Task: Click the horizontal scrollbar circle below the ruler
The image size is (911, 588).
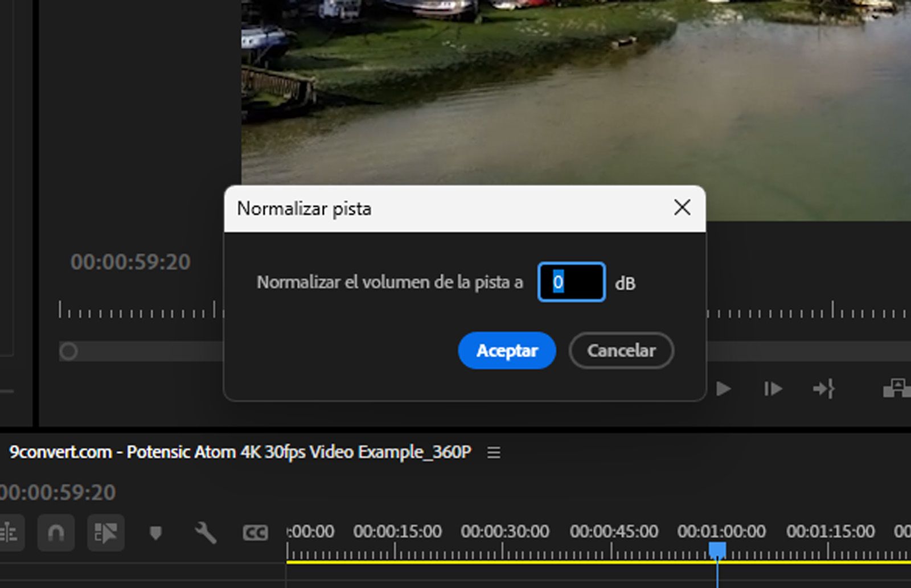Action: [69, 351]
